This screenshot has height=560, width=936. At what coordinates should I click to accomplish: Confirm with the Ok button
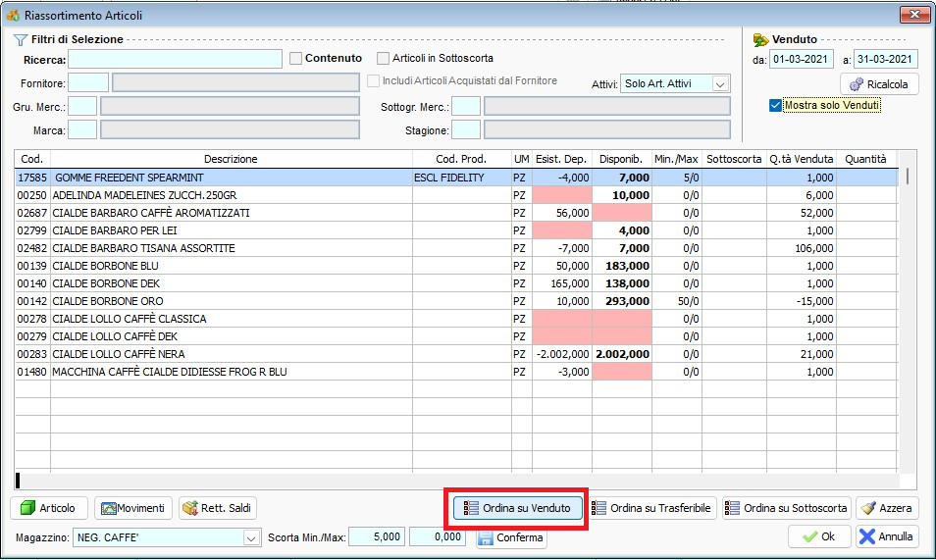[x=819, y=537]
